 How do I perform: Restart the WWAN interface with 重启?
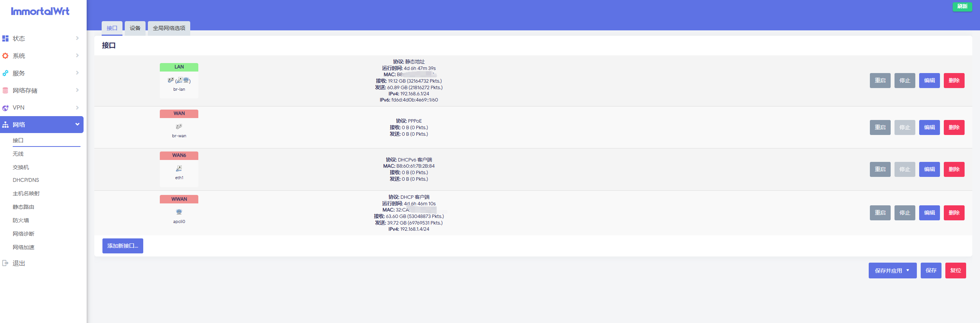(880, 213)
